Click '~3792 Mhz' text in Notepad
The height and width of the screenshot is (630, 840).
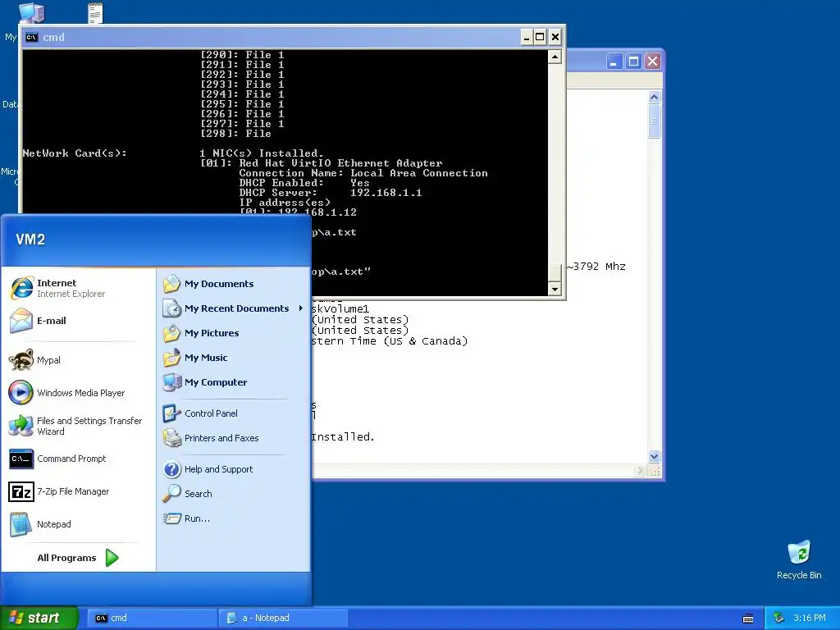coord(596,267)
